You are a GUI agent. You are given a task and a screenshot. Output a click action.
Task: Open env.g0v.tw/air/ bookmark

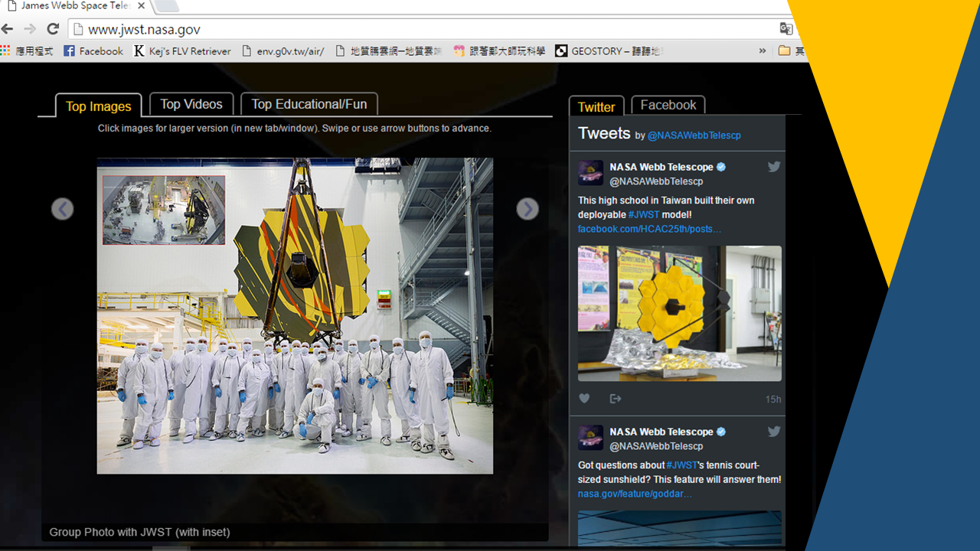click(283, 51)
